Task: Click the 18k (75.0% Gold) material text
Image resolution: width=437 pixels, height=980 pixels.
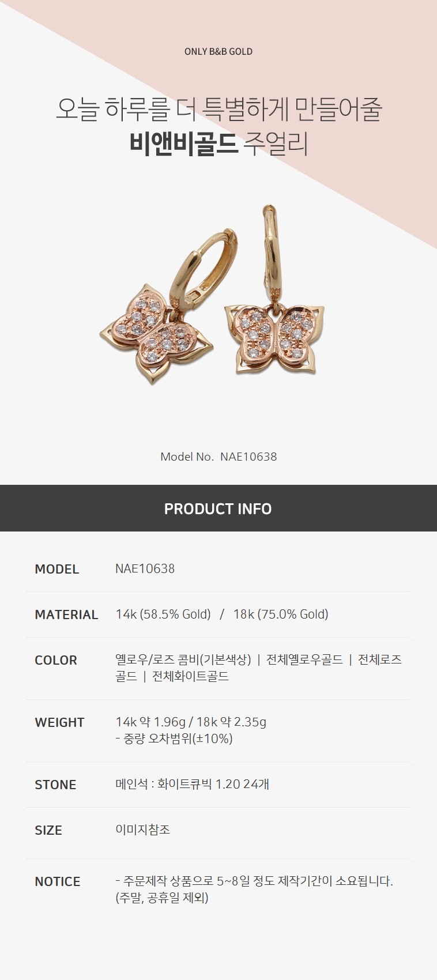Action: tap(281, 615)
